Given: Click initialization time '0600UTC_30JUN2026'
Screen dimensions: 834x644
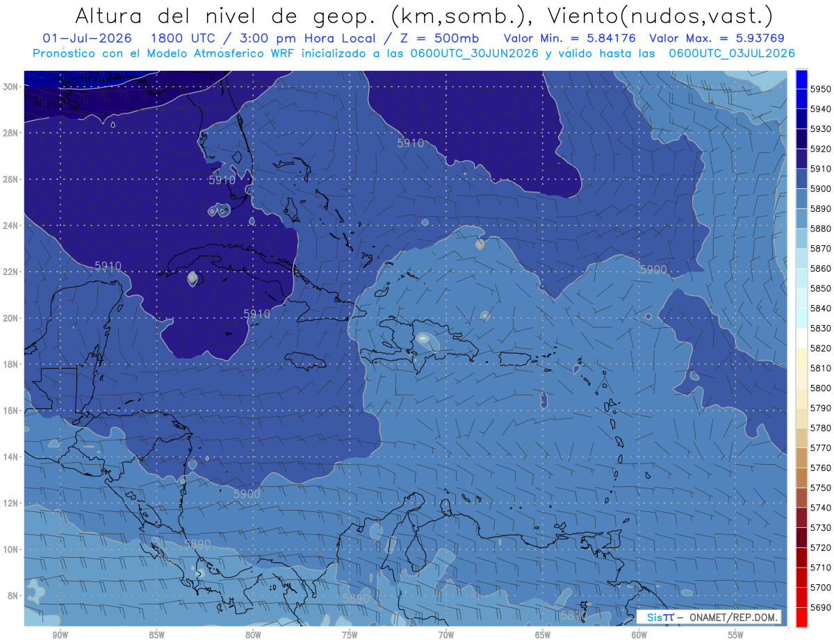Looking at the screenshot, I should click(x=475, y=53).
